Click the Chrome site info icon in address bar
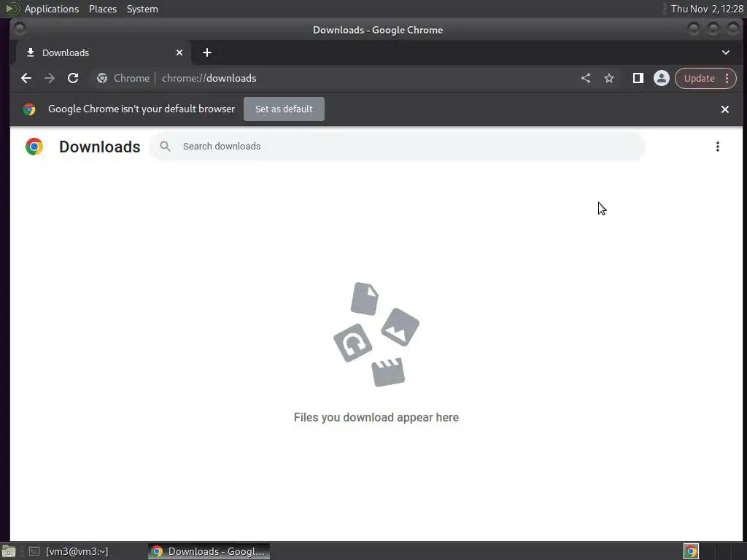 click(102, 78)
